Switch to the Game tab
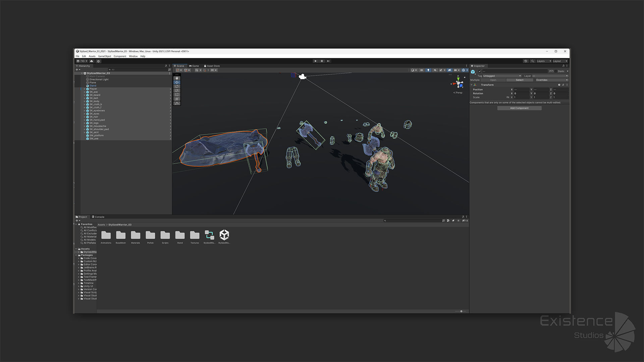644x362 pixels. [194, 66]
